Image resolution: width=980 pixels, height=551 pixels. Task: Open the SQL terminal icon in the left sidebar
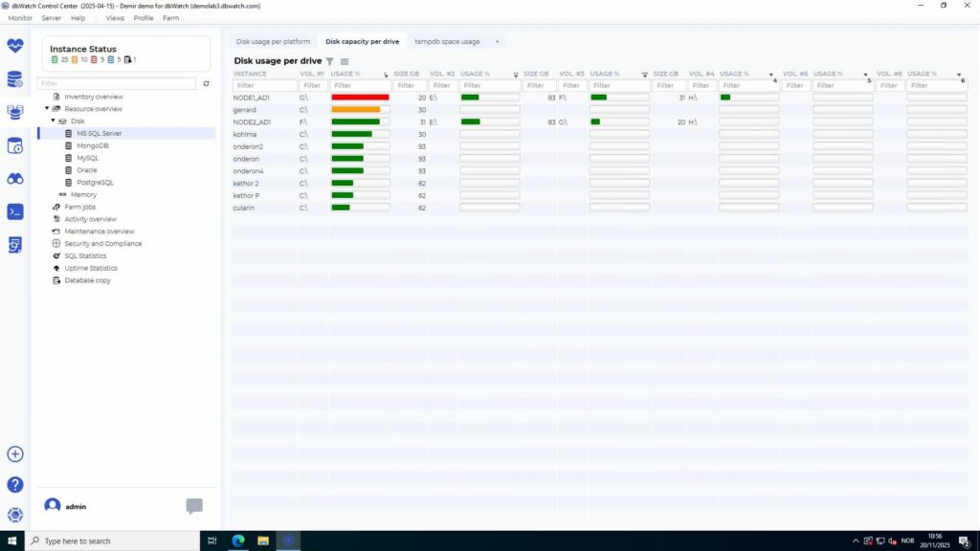click(13, 211)
